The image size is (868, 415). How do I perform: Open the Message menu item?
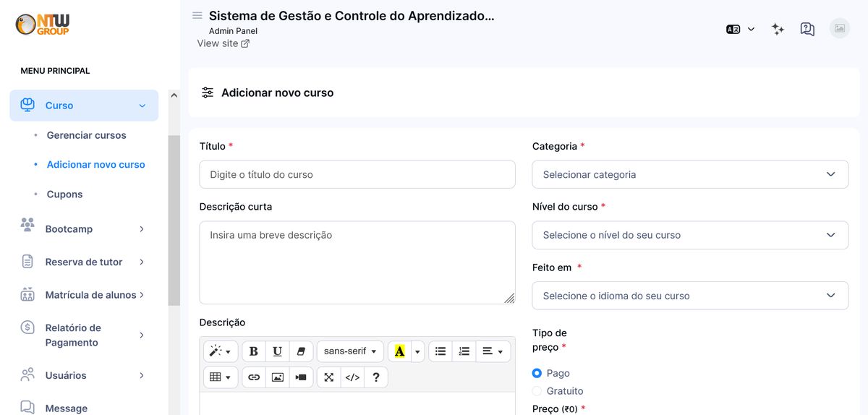tap(66, 408)
